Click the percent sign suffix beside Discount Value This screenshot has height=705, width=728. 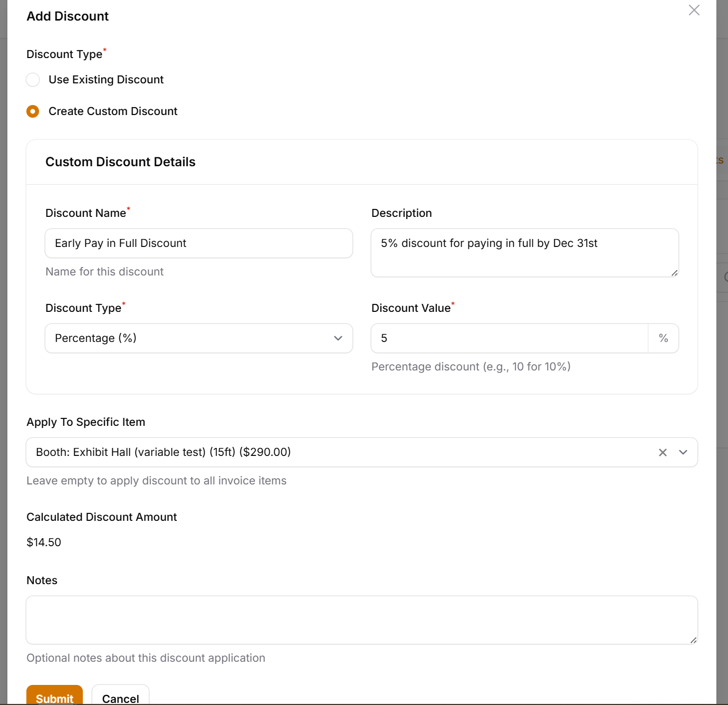coord(663,338)
